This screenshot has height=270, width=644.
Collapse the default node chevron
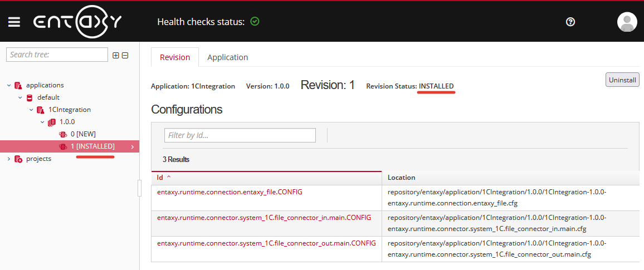[20, 97]
